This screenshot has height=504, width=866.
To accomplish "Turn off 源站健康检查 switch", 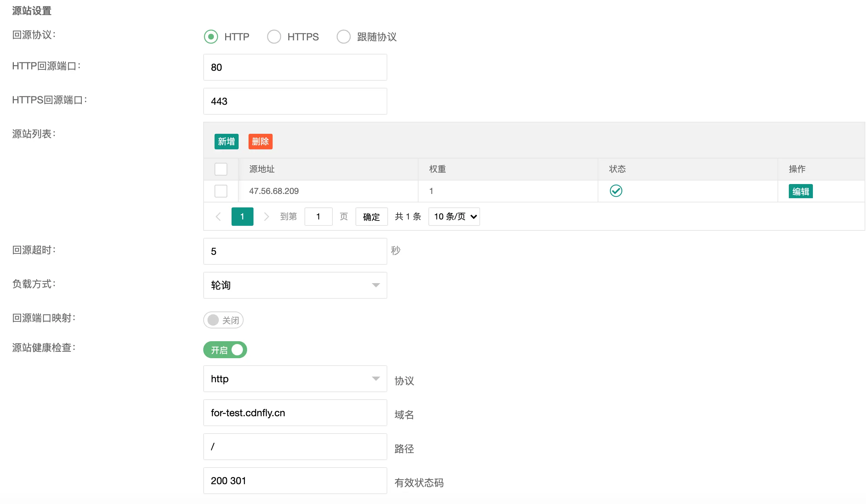I will 225,350.
